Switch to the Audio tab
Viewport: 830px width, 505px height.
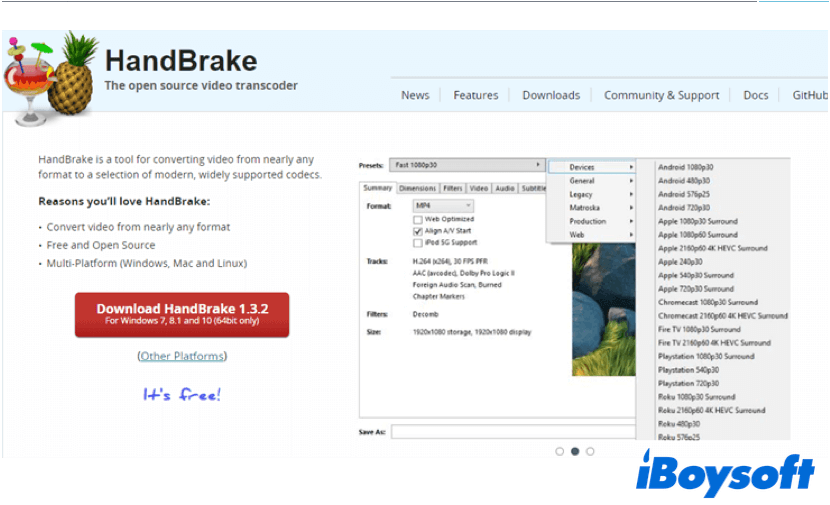pyautogui.click(x=505, y=188)
